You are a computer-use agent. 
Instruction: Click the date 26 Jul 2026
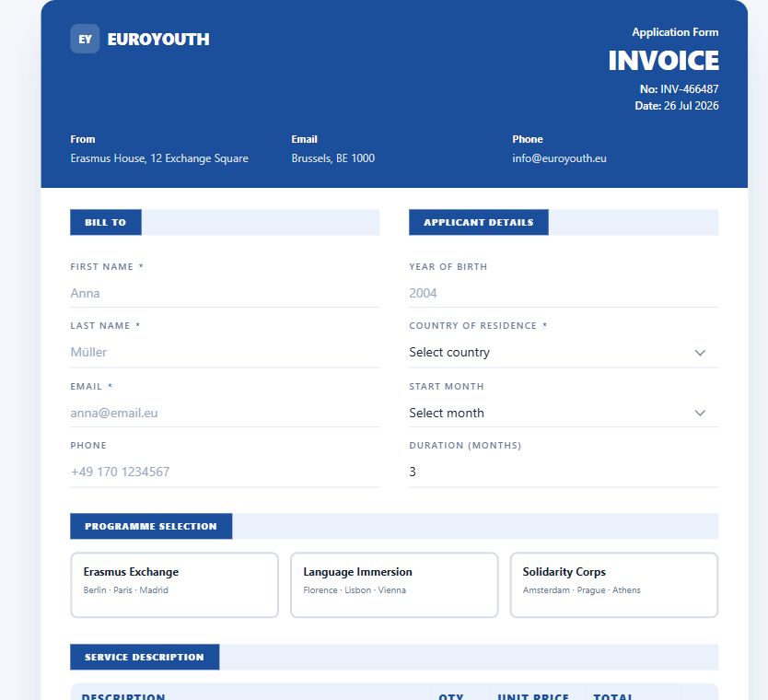tap(691, 106)
